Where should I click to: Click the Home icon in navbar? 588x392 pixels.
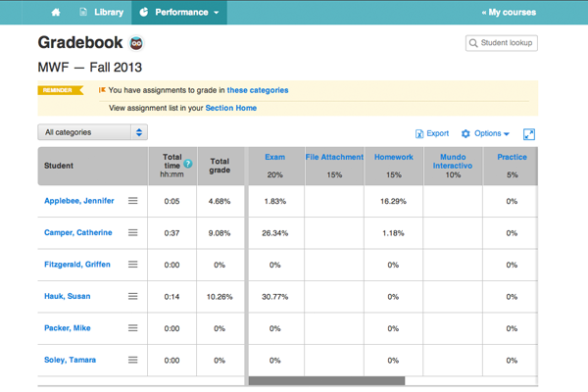[x=56, y=13]
